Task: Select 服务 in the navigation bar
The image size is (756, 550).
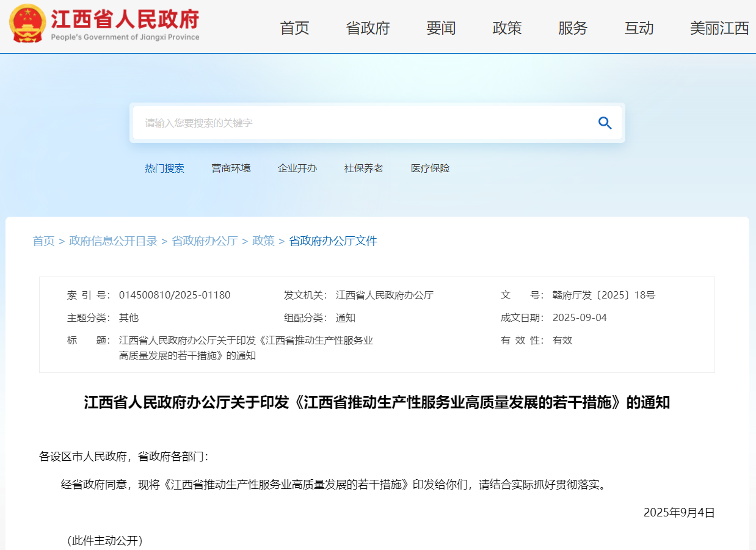Action: [573, 28]
